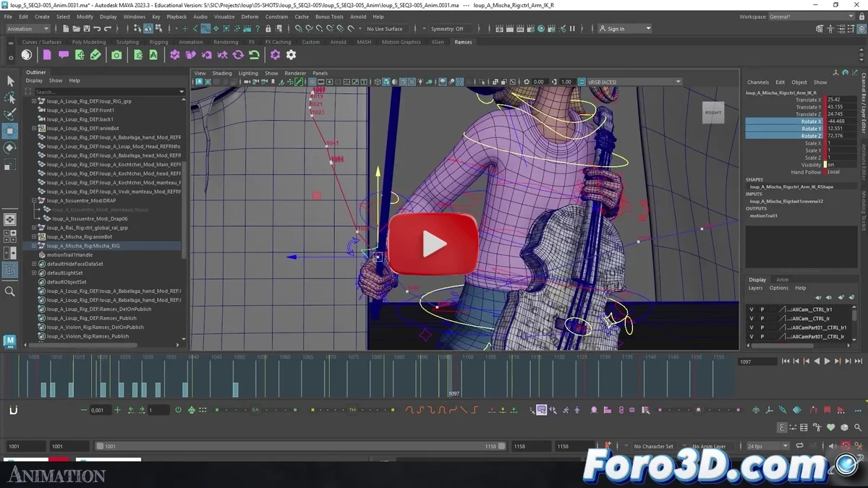Toggle playback P of AllCam__CTRL_lr1 layer

762,309
